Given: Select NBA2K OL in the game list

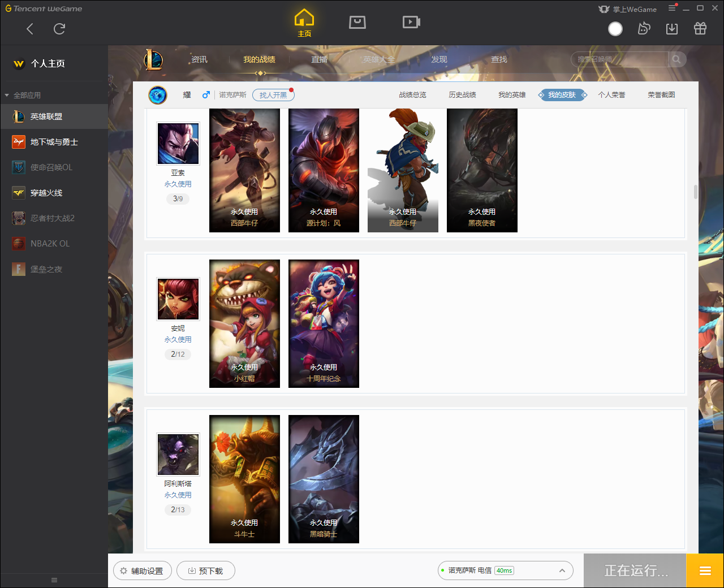Looking at the screenshot, I should coord(54,244).
